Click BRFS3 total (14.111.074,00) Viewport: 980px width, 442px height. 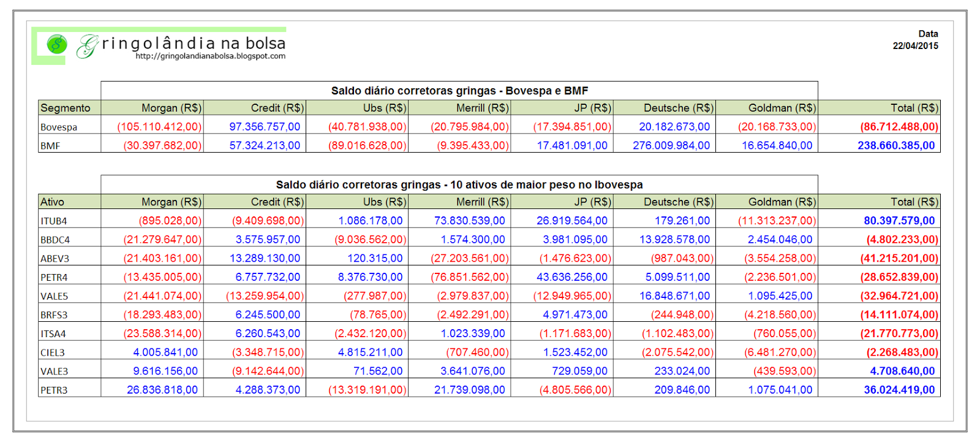(899, 315)
